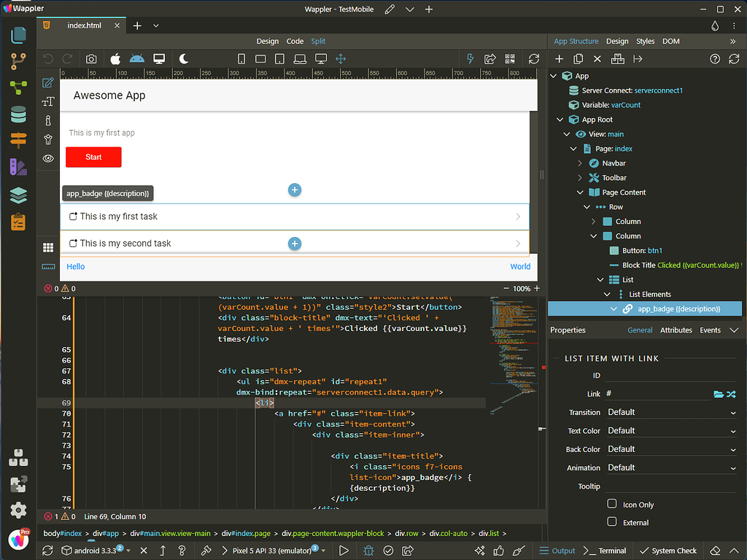Open the Text Color dropdown
747x560 pixels.
[x=672, y=431]
